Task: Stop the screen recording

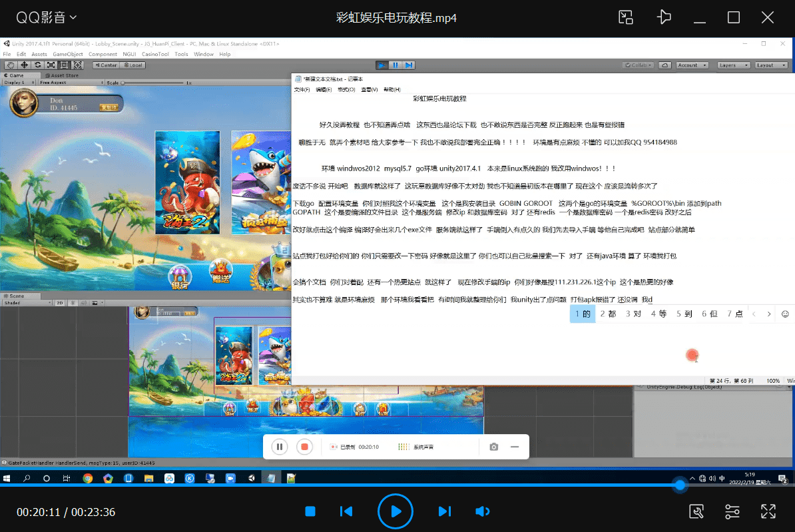Action: click(304, 446)
